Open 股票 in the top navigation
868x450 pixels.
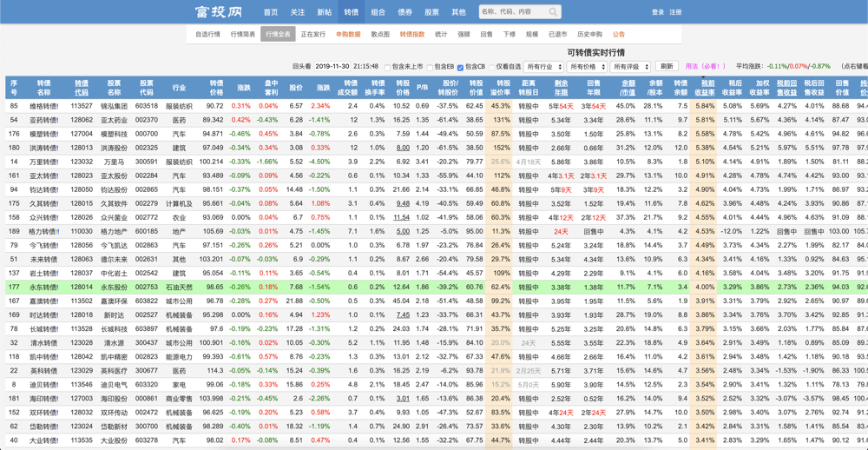pyautogui.click(x=431, y=11)
